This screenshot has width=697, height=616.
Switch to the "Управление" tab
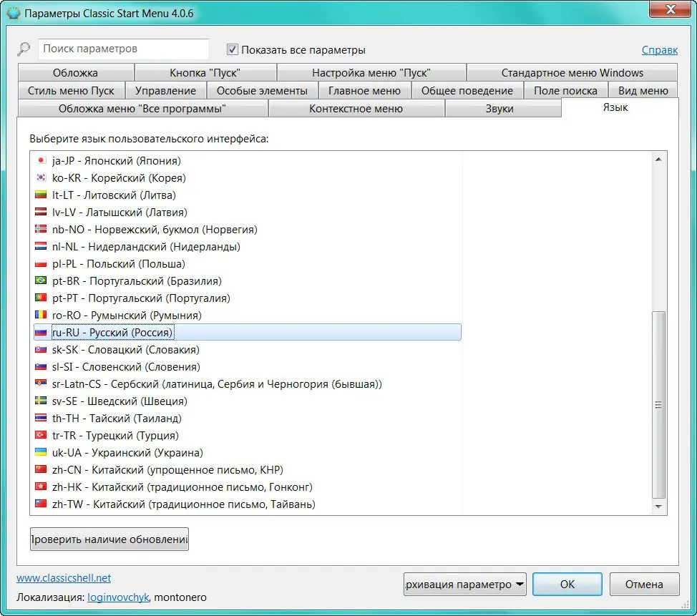coord(166,91)
